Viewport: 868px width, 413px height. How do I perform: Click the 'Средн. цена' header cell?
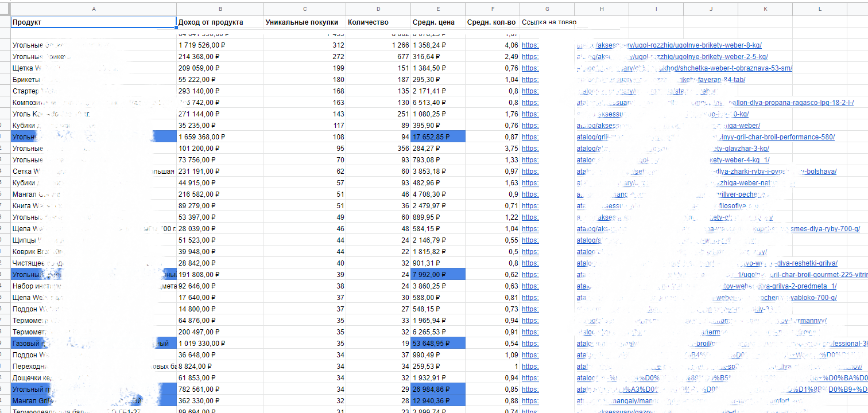(x=438, y=22)
